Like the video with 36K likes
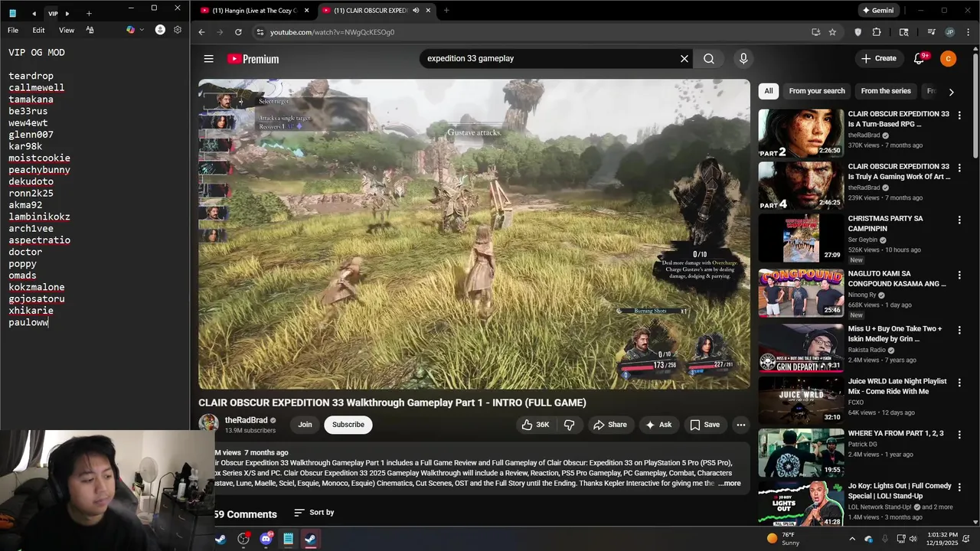Viewport: 980px width, 551px height. [535, 425]
